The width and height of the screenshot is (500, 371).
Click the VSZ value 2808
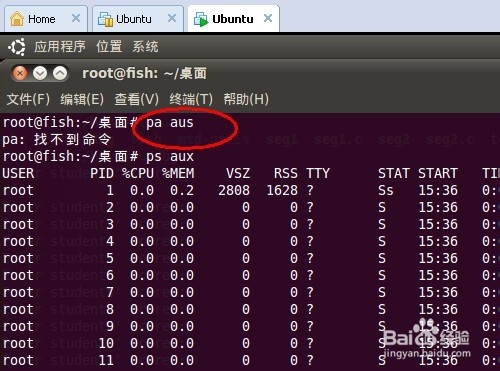pyautogui.click(x=234, y=190)
